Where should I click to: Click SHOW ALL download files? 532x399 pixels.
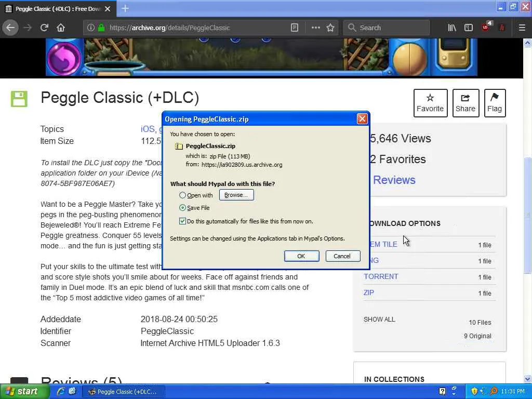(x=379, y=320)
